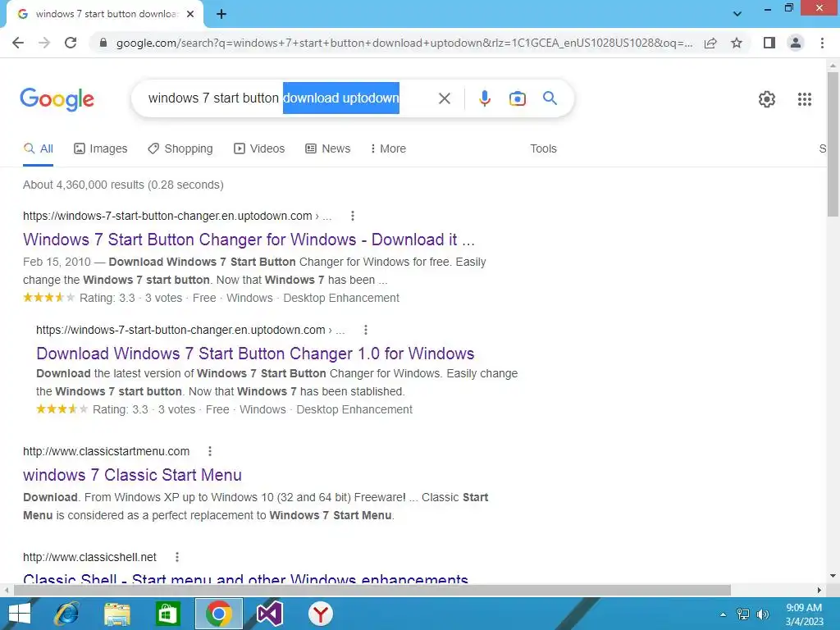Close the Google search tab

tap(190, 15)
